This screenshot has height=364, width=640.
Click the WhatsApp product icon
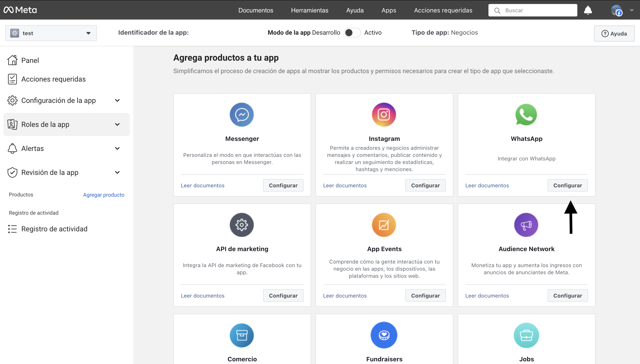click(526, 115)
